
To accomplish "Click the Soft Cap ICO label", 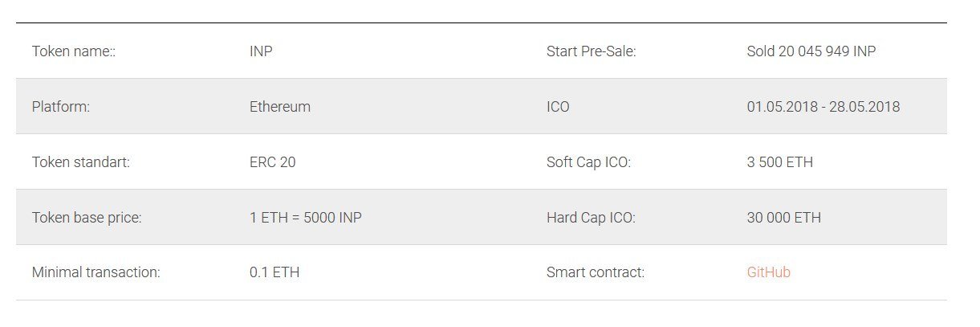I will tap(588, 162).
